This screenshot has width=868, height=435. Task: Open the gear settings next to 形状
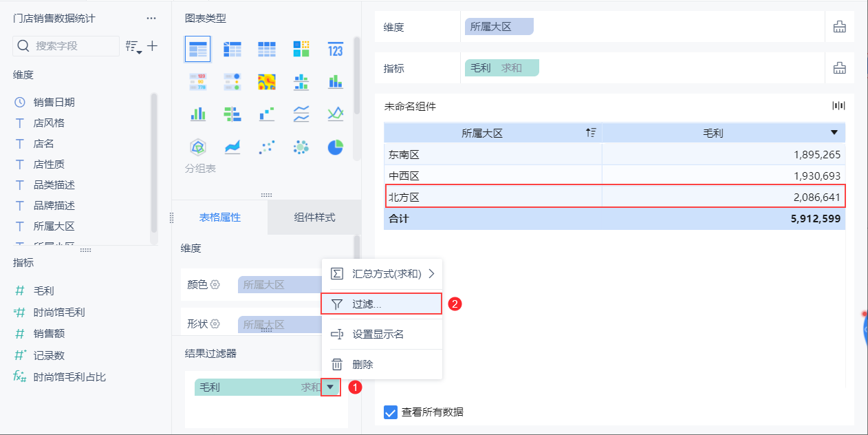tap(215, 323)
